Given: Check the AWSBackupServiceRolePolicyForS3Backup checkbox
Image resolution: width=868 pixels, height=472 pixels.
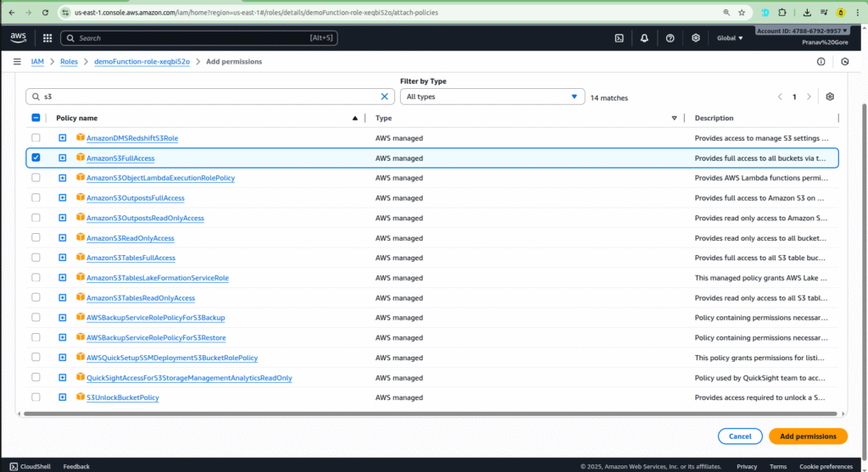Looking at the screenshot, I should pos(36,317).
